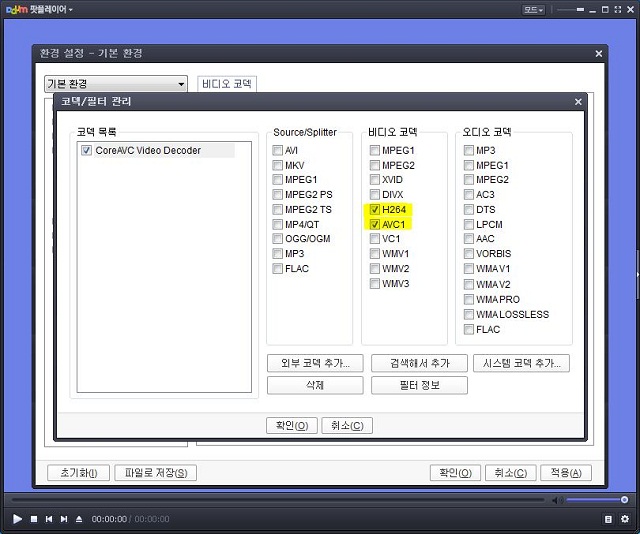This screenshot has width=640, height=534.
Task: Open the playlist icon at bottom right
Action: pyautogui.click(x=608, y=519)
